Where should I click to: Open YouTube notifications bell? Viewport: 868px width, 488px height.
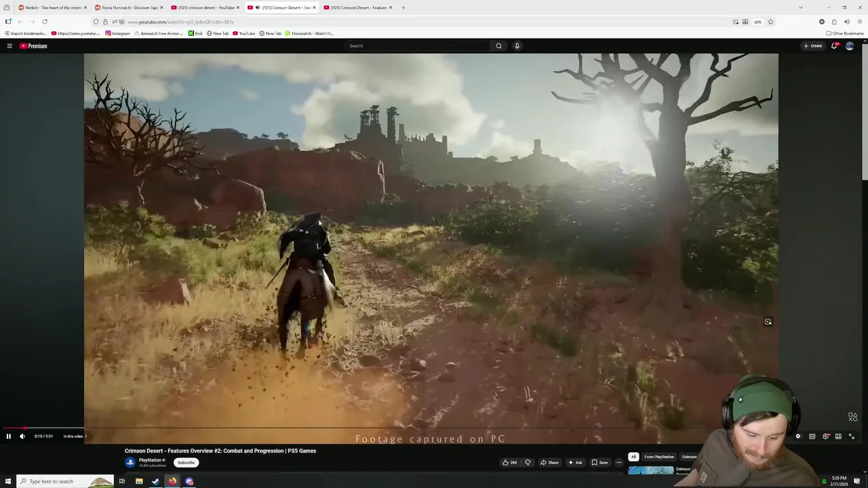tap(835, 46)
